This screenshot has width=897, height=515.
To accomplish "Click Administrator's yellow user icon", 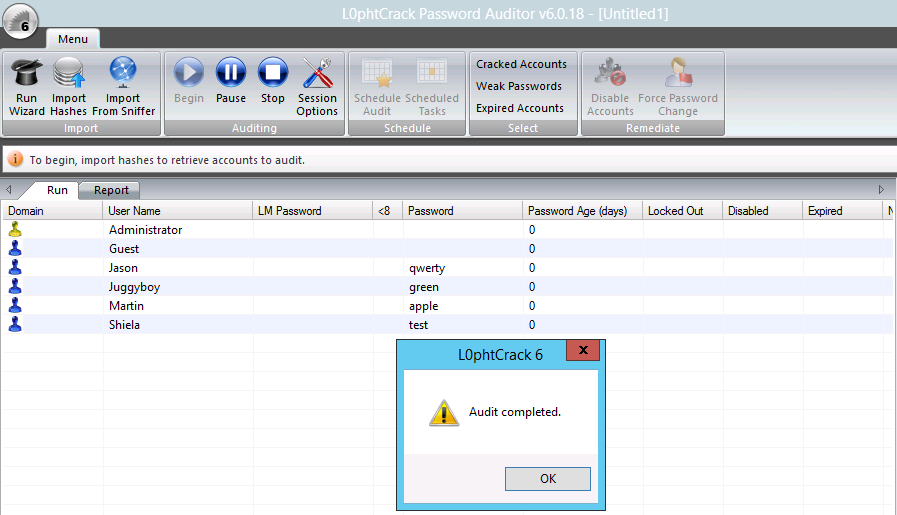I will click(x=15, y=229).
